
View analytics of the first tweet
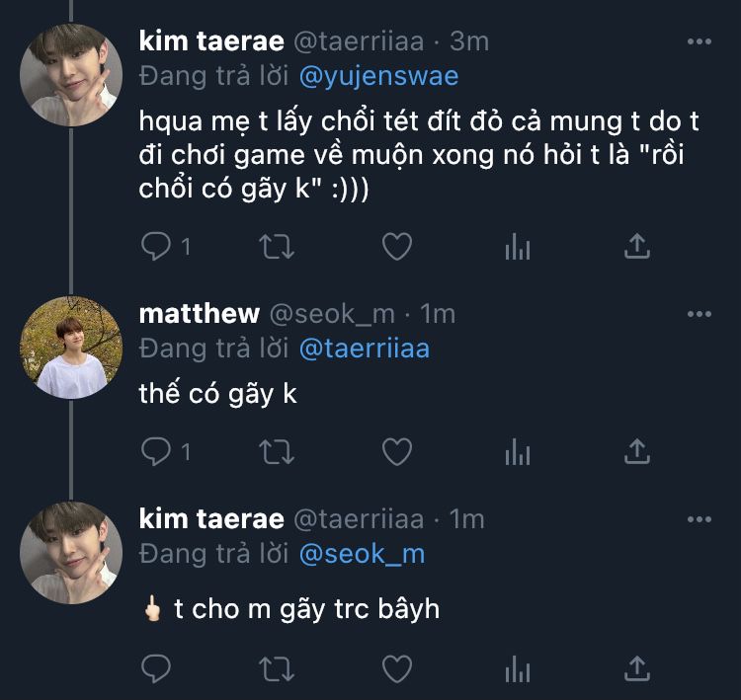518,247
